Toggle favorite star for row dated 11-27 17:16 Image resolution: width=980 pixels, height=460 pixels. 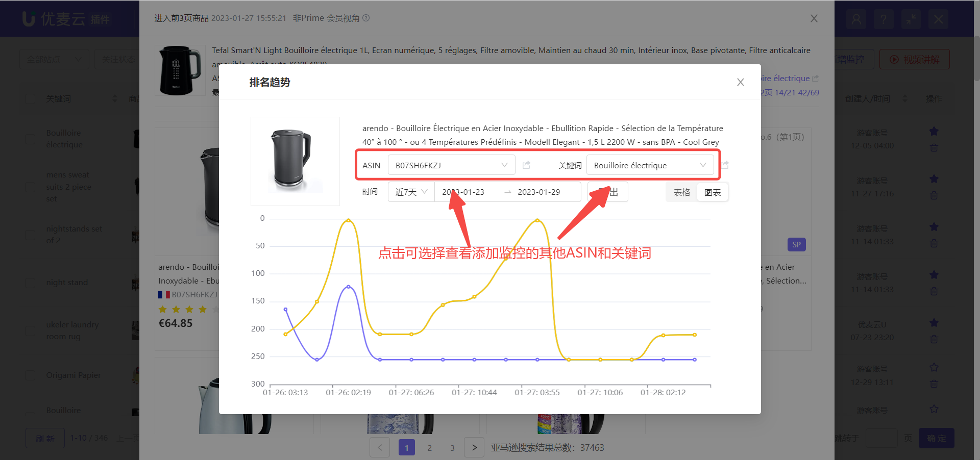[934, 179]
